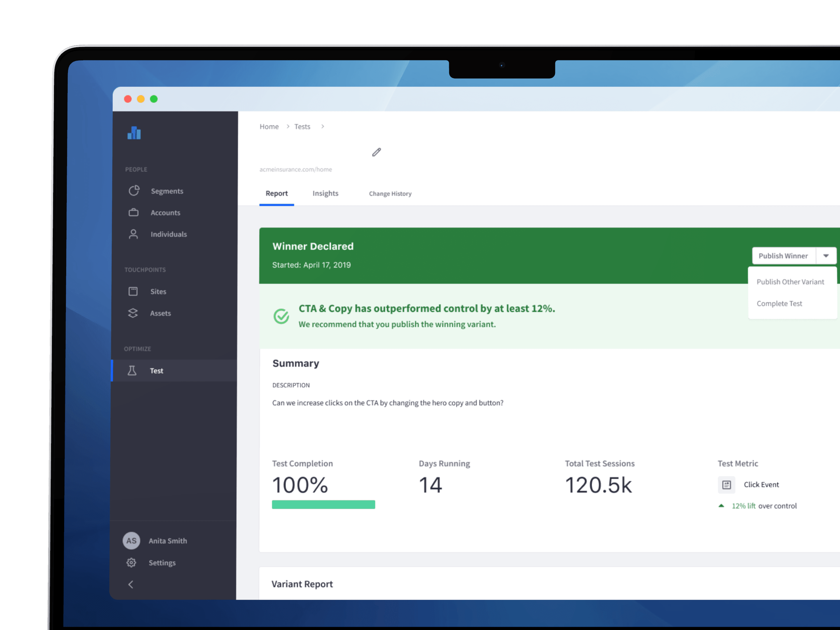
Task: Choose Complete Test from the menu
Action: pyautogui.click(x=779, y=303)
